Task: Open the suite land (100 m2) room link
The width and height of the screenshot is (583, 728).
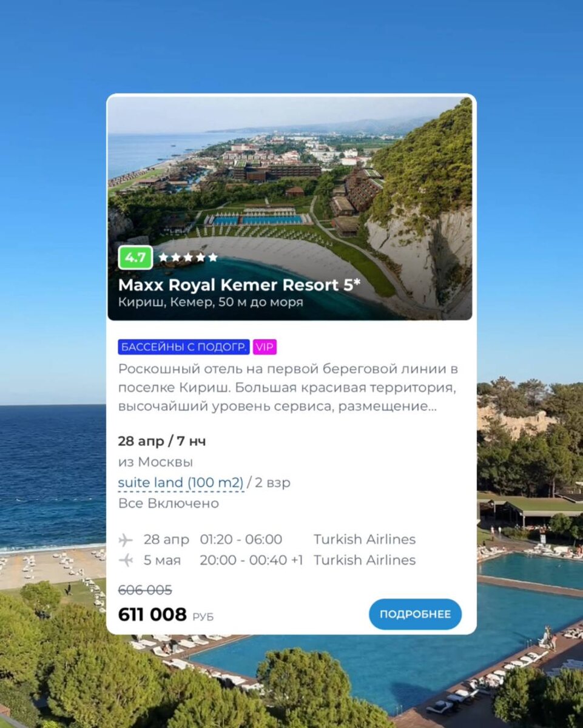Action: click(x=181, y=483)
